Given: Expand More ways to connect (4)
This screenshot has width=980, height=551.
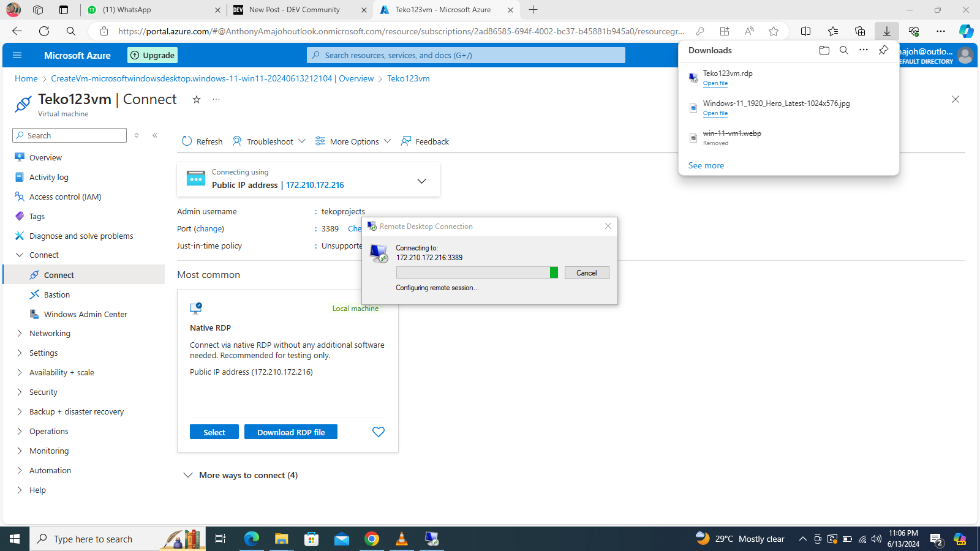Looking at the screenshot, I should tap(241, 475).
